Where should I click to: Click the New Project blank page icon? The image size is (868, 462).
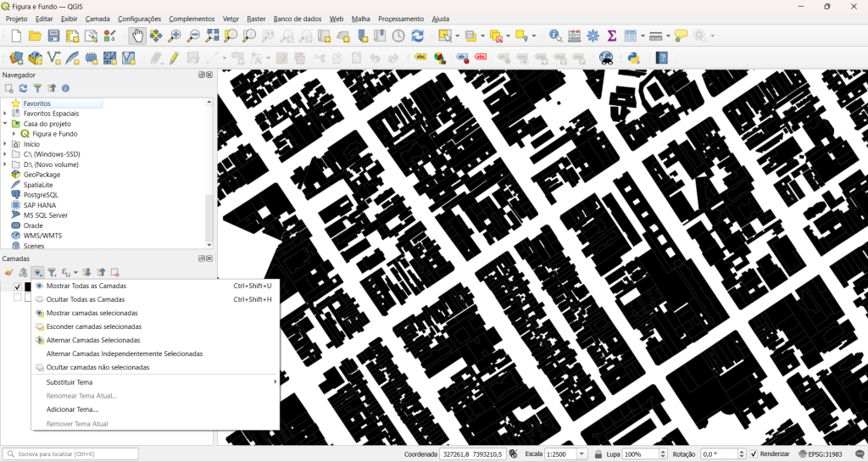click(x=17, y=36)
